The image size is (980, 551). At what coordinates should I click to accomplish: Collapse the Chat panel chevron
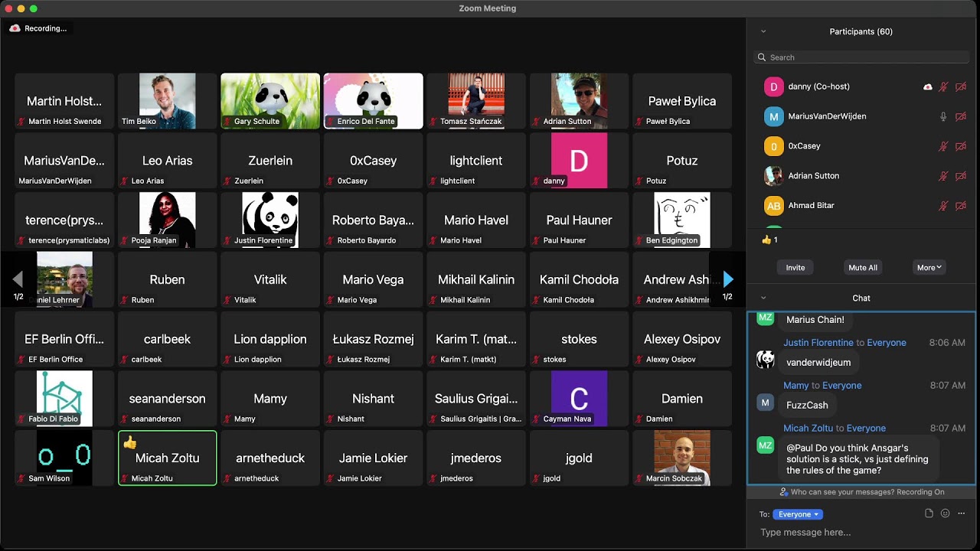click(x=763, y=298)
